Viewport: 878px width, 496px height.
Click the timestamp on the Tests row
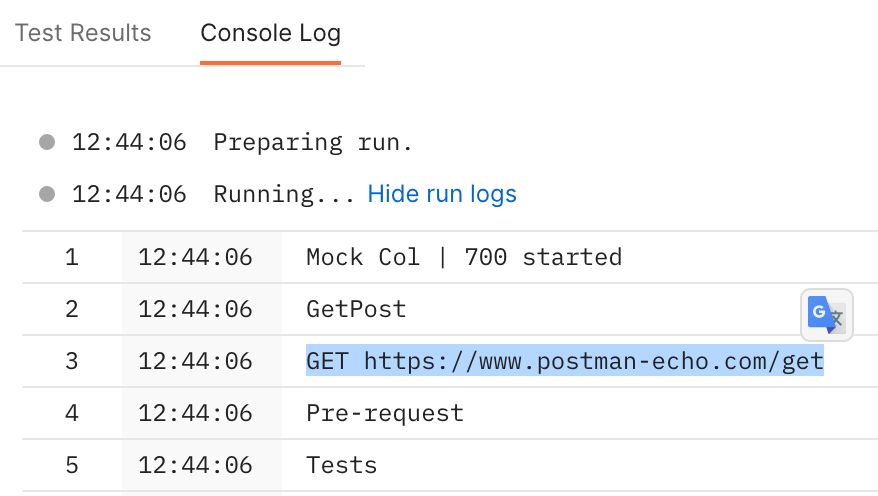(x=195, y=465)
